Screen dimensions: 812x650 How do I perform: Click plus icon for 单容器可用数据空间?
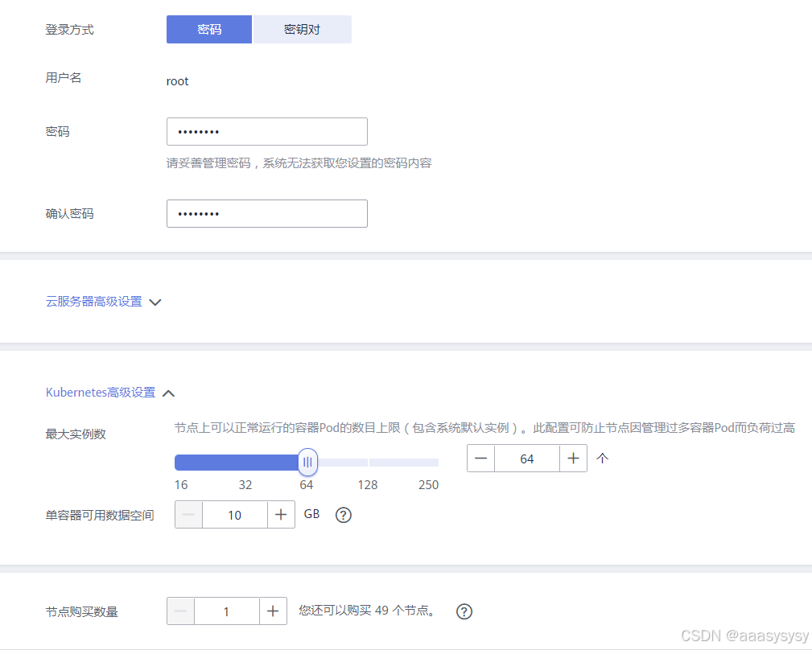pos(281,514)
